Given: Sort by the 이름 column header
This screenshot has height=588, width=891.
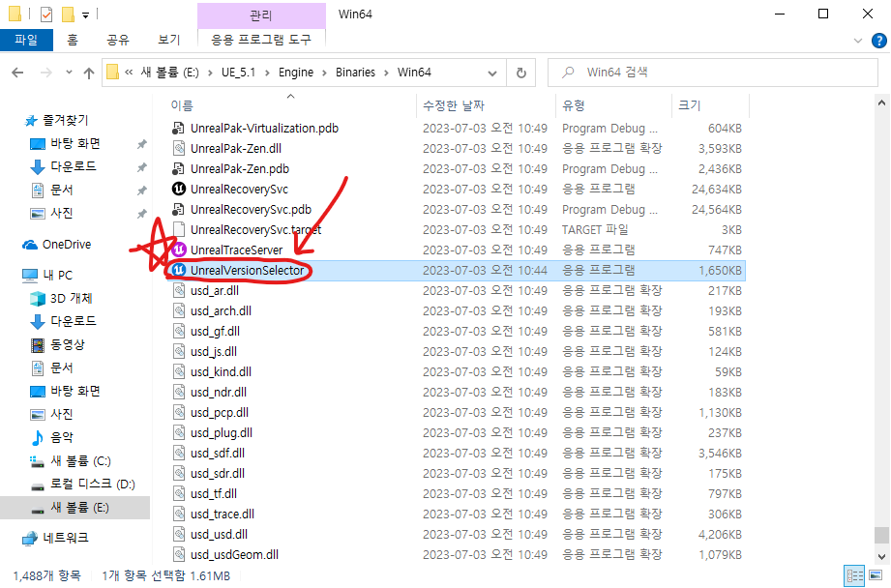Looking at the screenshot, I should [182, 105].
